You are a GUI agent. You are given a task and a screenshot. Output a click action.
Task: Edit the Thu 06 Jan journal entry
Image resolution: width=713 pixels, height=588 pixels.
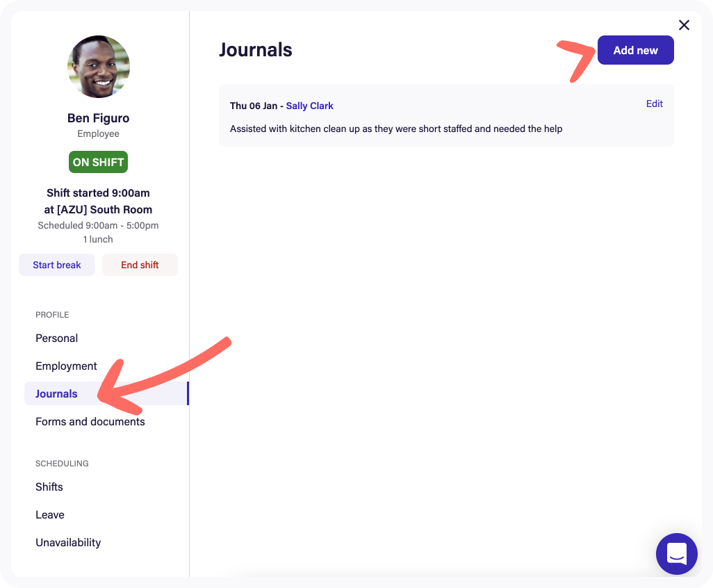coord(654,104)
